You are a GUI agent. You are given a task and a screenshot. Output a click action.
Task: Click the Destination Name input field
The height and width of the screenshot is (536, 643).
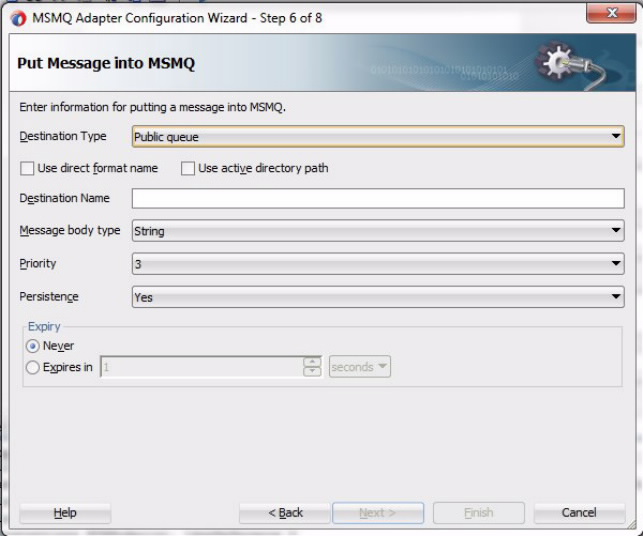(x=378, y=198)
